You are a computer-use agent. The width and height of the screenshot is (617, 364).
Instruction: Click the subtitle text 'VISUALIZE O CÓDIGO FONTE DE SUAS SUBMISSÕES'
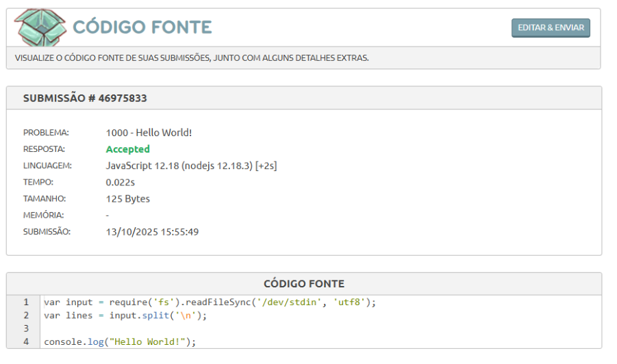(113, 58)
